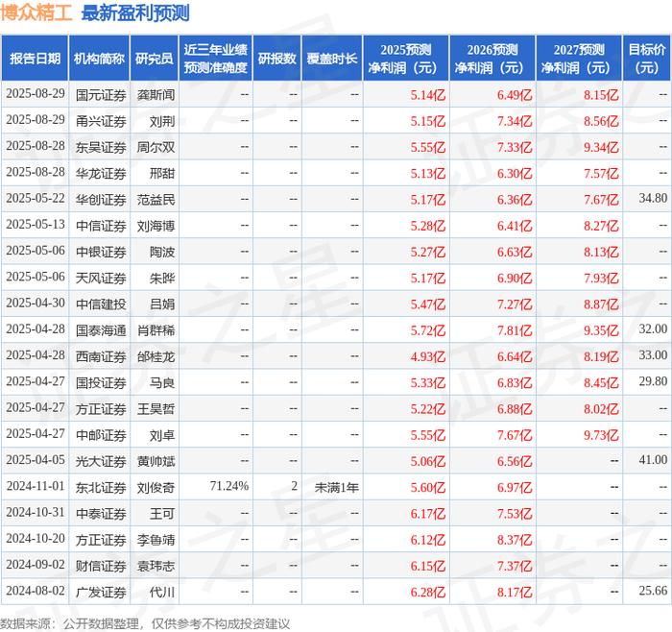This screenshot has height=632, width=672.
Task: Click institution name 国投证券
Action: 101,382
